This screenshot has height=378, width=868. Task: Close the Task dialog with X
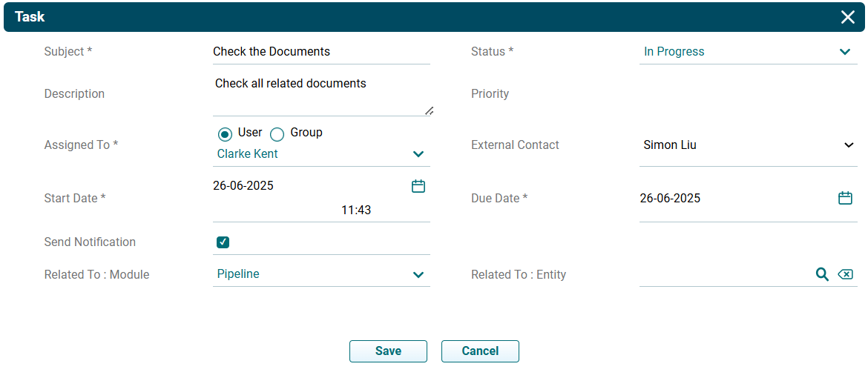[847, 17]
